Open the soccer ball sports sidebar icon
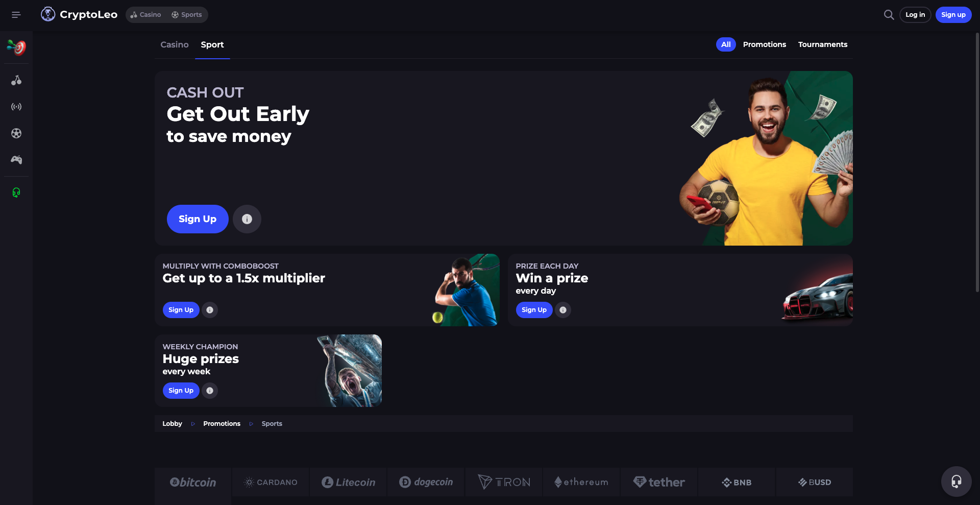Image resolution: width=980 pixels, height=505 pixels. (16, 133)
